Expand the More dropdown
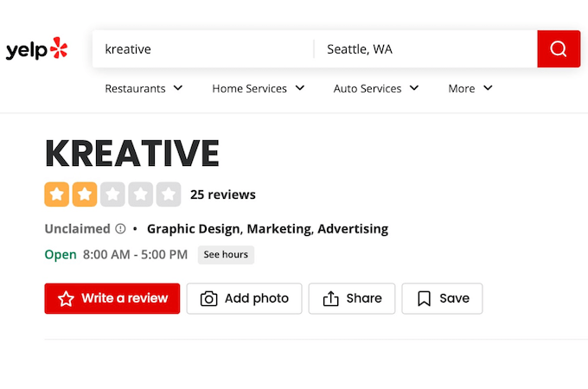588x389 pixels. click(470, 88)
